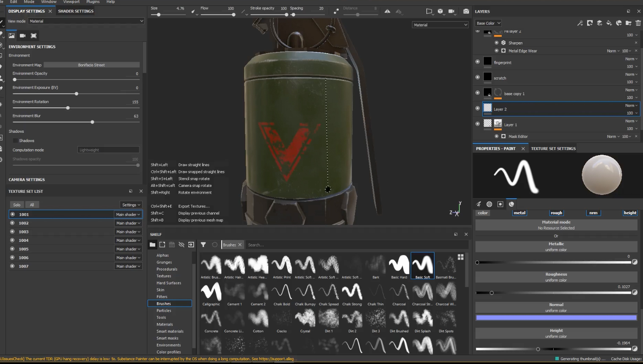Click the delete layer trash icon
643x364 pixels.
point(638,23)
